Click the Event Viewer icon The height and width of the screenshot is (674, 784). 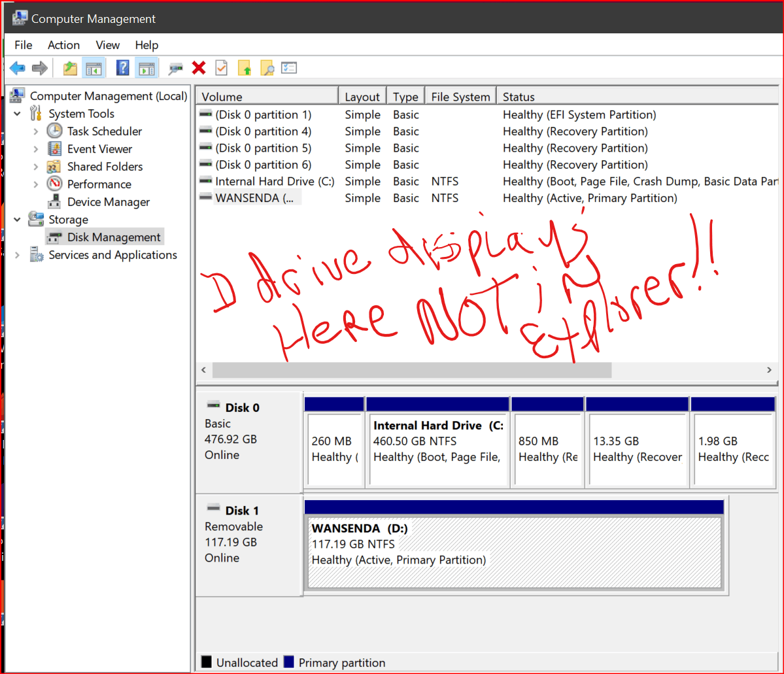[x=54, y=148]
